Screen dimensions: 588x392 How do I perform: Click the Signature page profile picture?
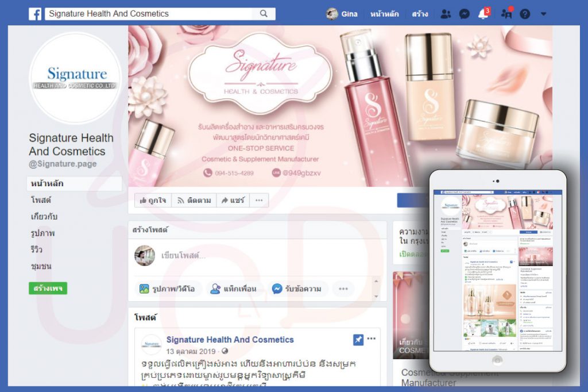75,79
